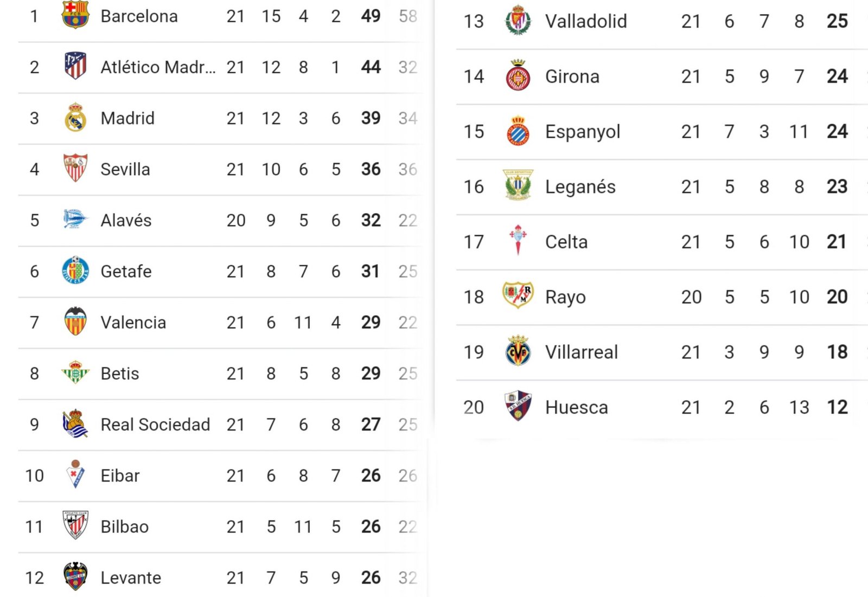Click the Betis club crest

click(75, 373)
